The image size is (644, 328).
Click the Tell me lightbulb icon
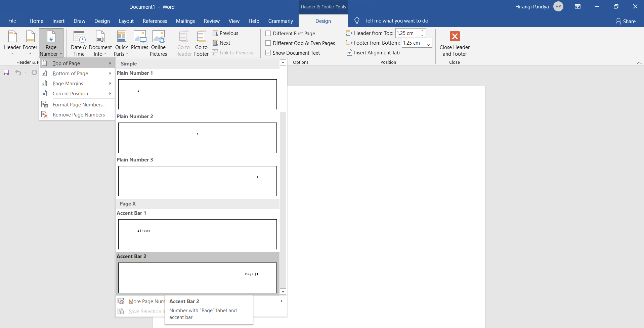357,21
